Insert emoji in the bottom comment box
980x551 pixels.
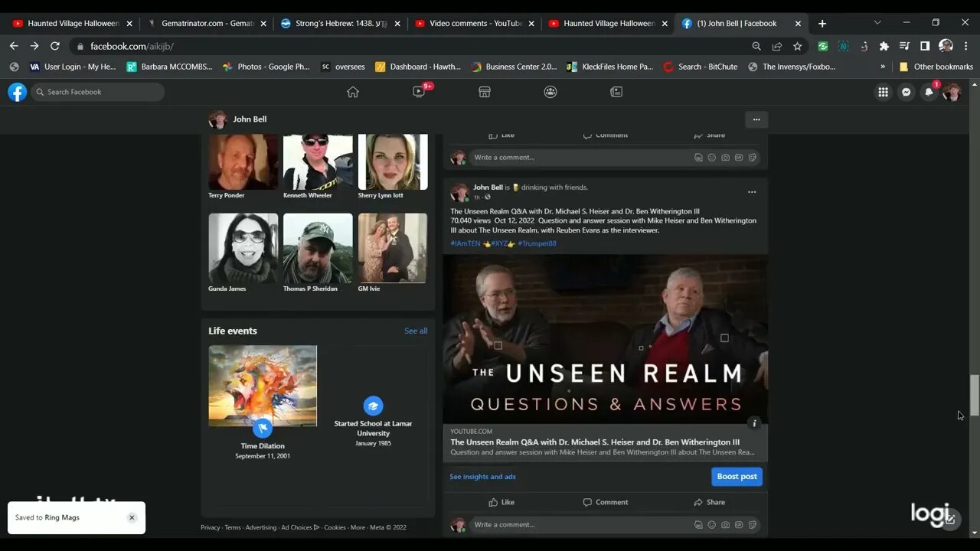click(712, 525)
